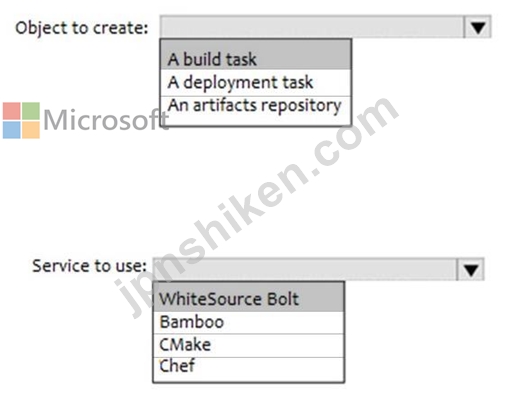
Task: Expand the Object to create dropdown arrow
Action: [x=478, y=27]
